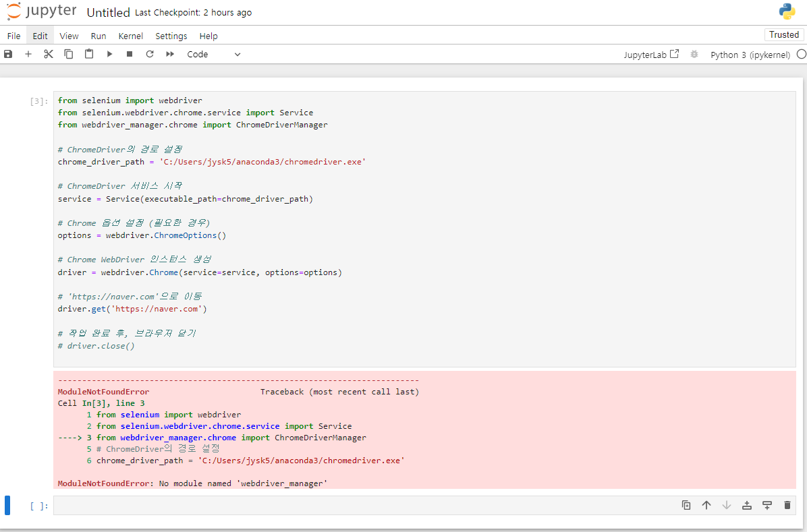This screenshot has width=807, height=532.
Task: Duplicate the empty cell with copy icon
Action: click(x=686, y=505)
